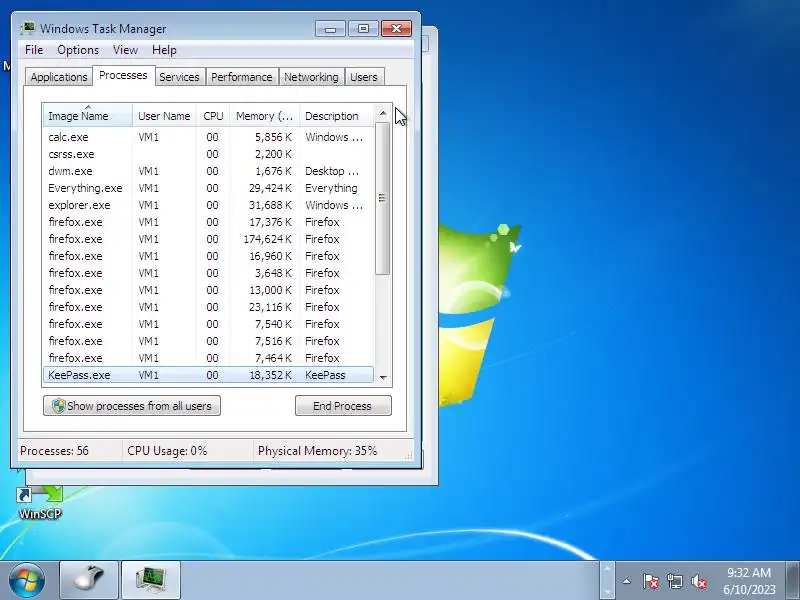Click the network status tray icon
The image size is (800, 600).
tap(675, 581)
